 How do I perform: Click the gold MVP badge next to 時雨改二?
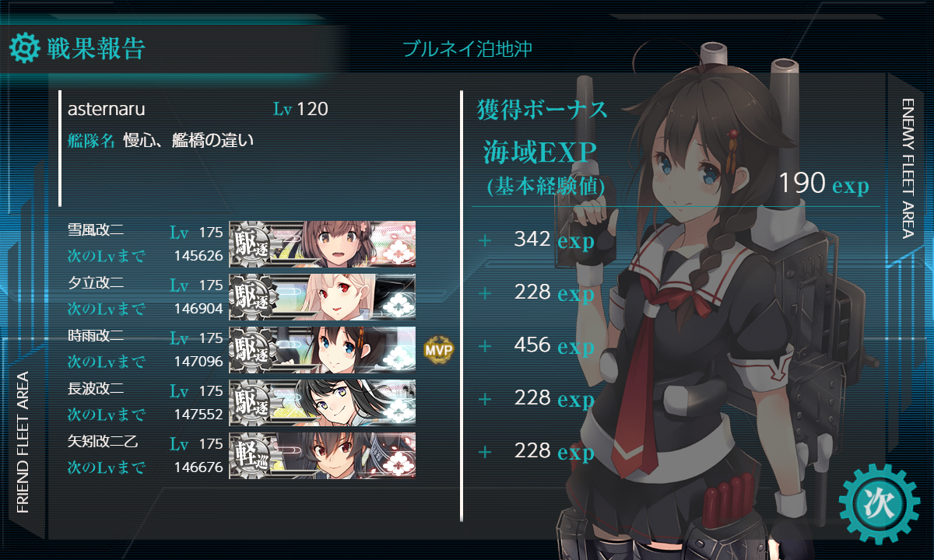438,351
